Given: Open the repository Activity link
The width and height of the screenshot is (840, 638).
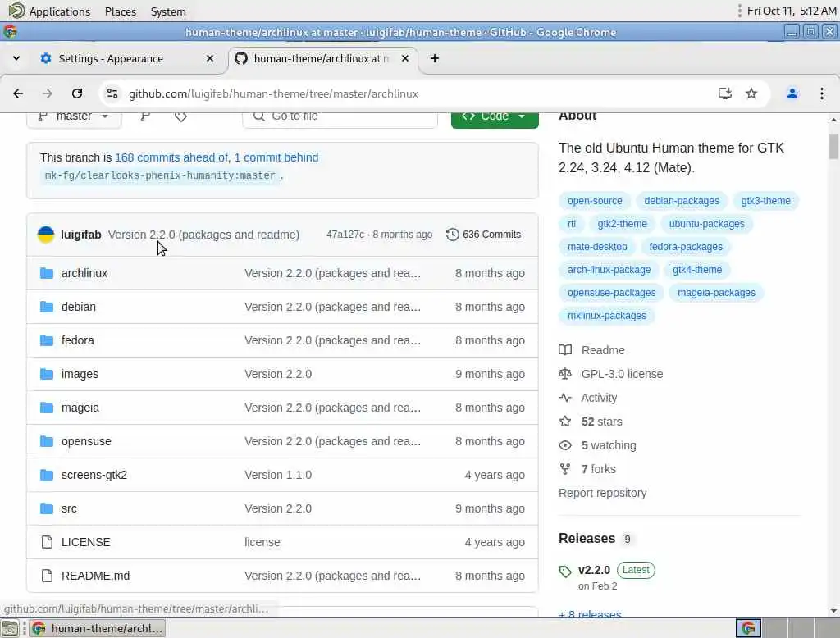Looking at the screenshot, I should click(587, 398).
